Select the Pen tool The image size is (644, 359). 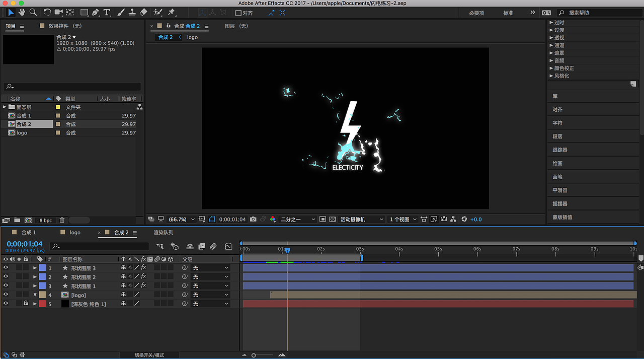pyautogui.click(x=96, y=12)
